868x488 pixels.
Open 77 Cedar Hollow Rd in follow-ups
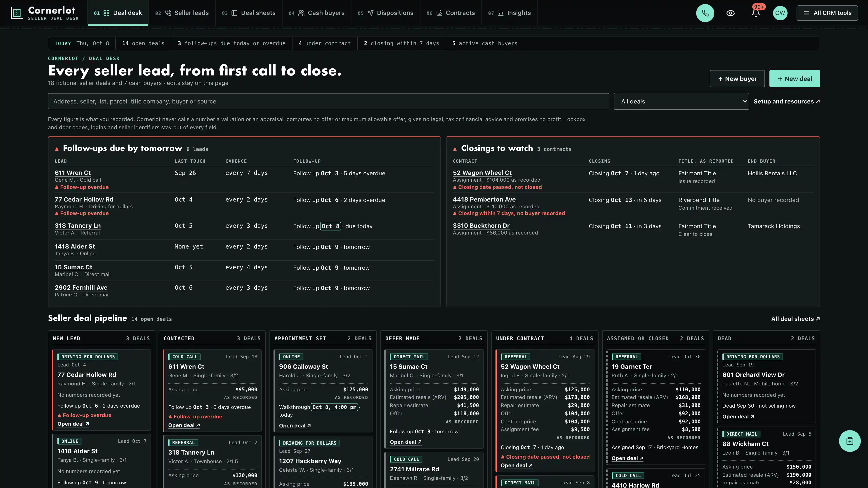pyautogui.click(x=84, y=199)
